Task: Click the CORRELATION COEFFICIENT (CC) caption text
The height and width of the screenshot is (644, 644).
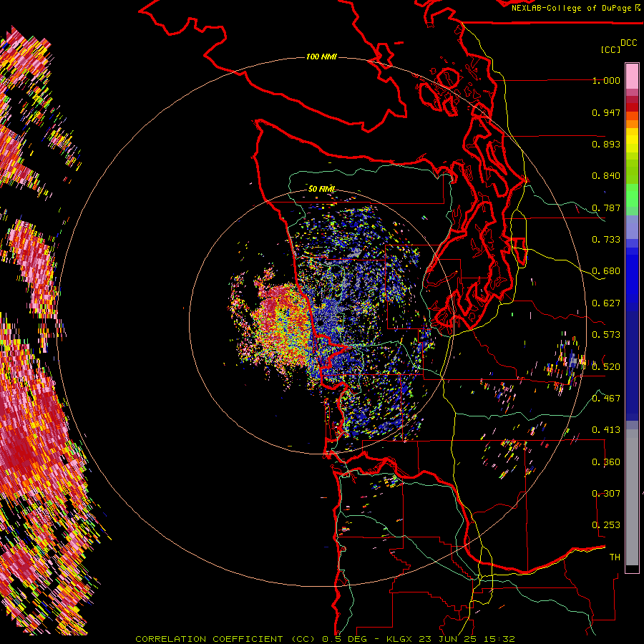Action: click(225, 639)
